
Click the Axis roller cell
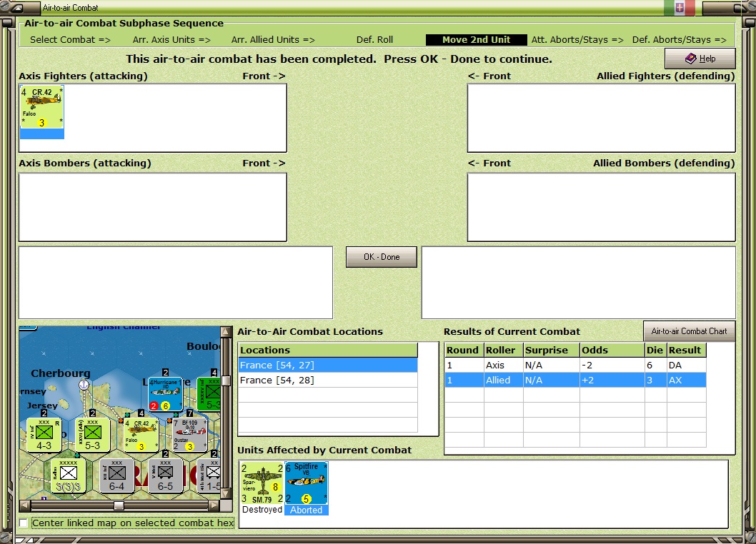pos(503,366)
